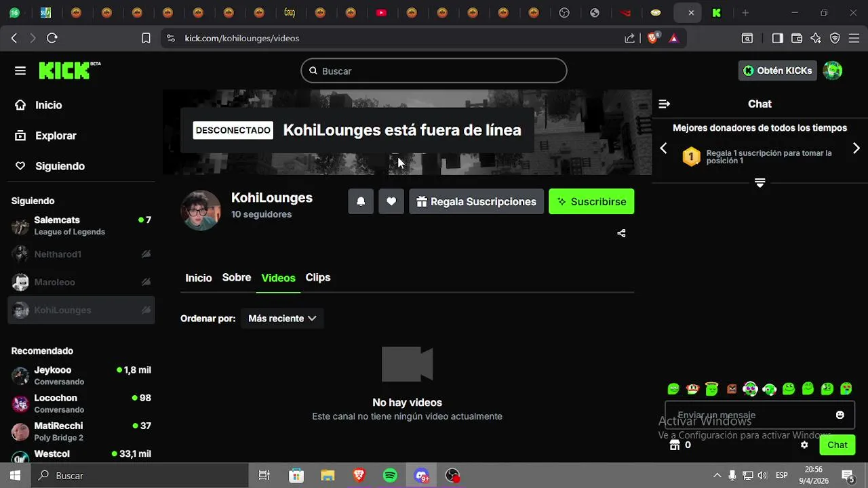Show hidden system tray icons chevron
The height and width of the screenshot is (488, 868).
pyautogui.click(x=717, y=476)
